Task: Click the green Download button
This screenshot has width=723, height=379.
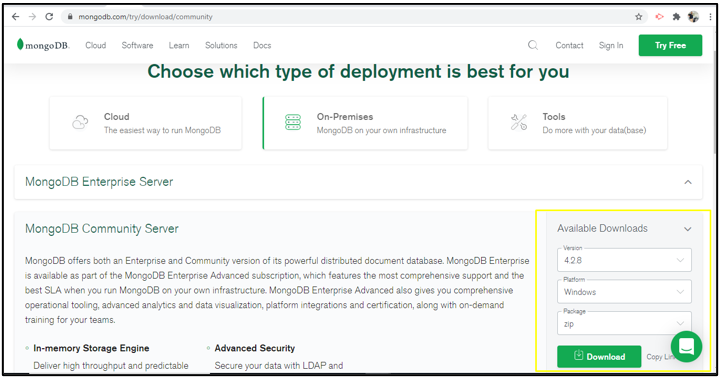Action: (599, 356)
